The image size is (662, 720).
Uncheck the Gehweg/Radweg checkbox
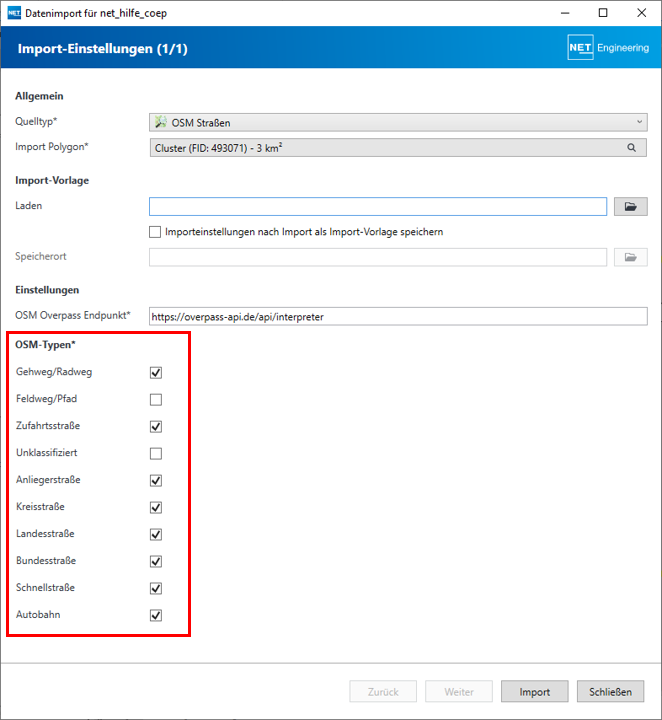pos(156,372)
